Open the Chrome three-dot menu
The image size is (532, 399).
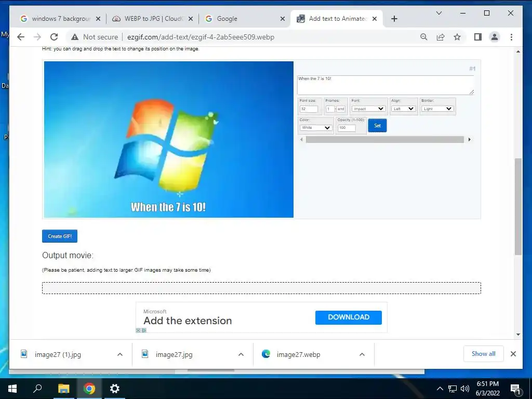pyautogui.click(x=511, y=37)
